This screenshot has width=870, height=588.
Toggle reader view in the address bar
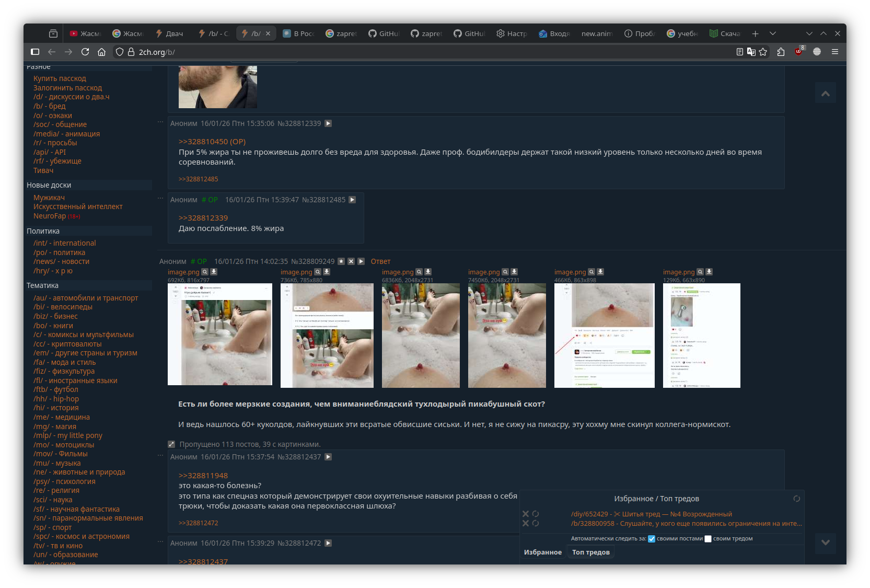740,52
